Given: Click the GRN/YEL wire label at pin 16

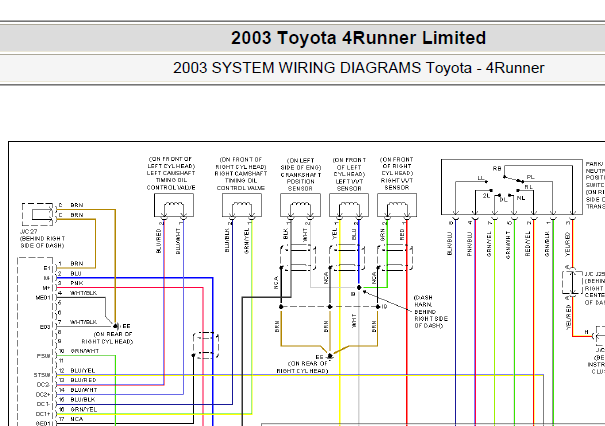Looking at the screenshot, I should 84,409.
